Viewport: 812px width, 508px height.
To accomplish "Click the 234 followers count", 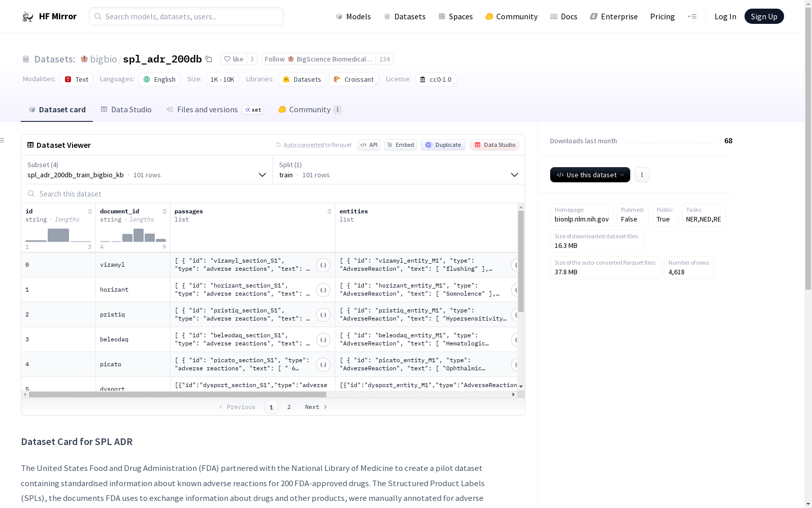I will [x=384, y=59].
